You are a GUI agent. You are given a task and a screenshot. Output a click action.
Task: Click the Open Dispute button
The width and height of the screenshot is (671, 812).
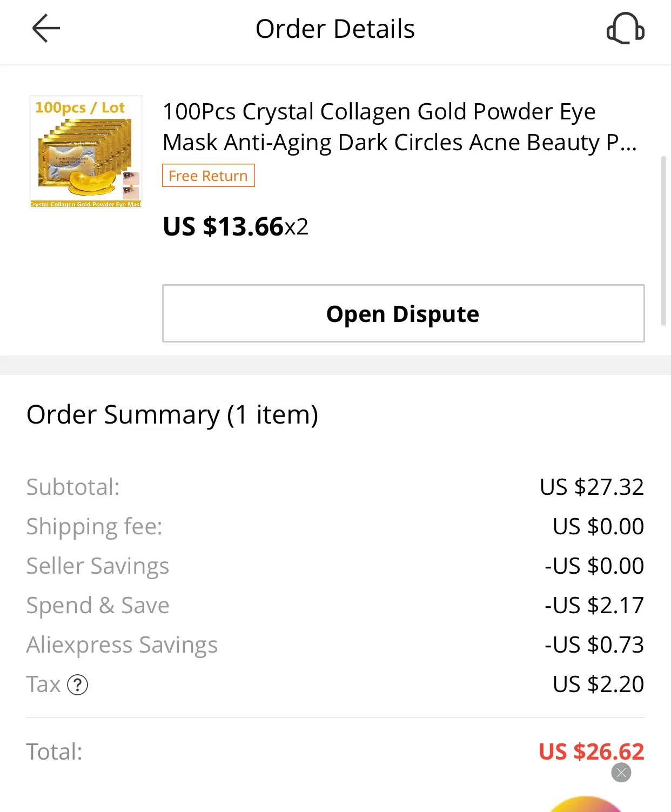click(x=403, y=314)
